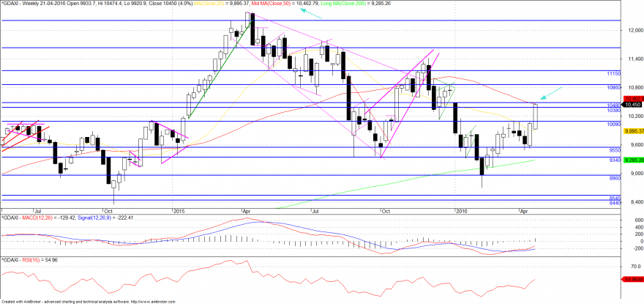Image resolution: width=644 pixels, height=304 pixels.
Task: Select the blue 10860 level label
Action: click(613, 88)
